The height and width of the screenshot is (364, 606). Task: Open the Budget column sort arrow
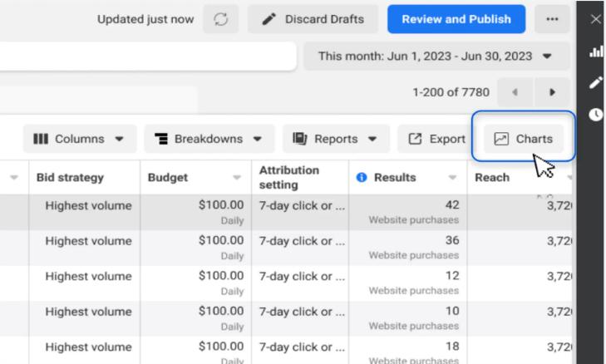click(x=237, y=177)
